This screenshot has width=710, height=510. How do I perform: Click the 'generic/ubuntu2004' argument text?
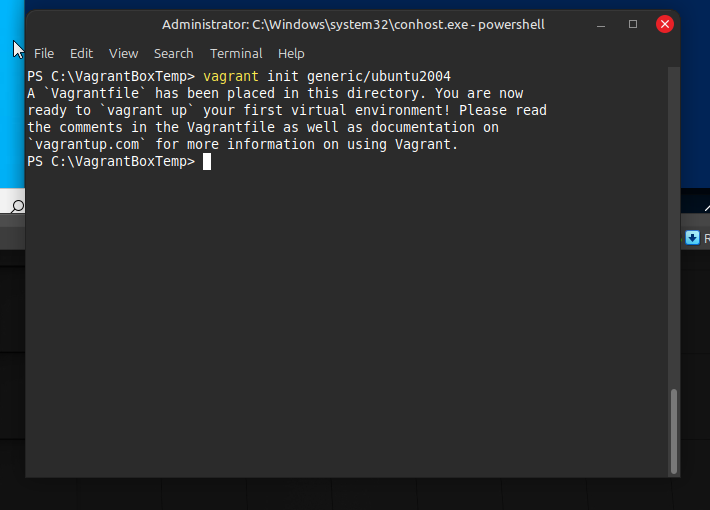pyautogui.click(x=375, y=76)
